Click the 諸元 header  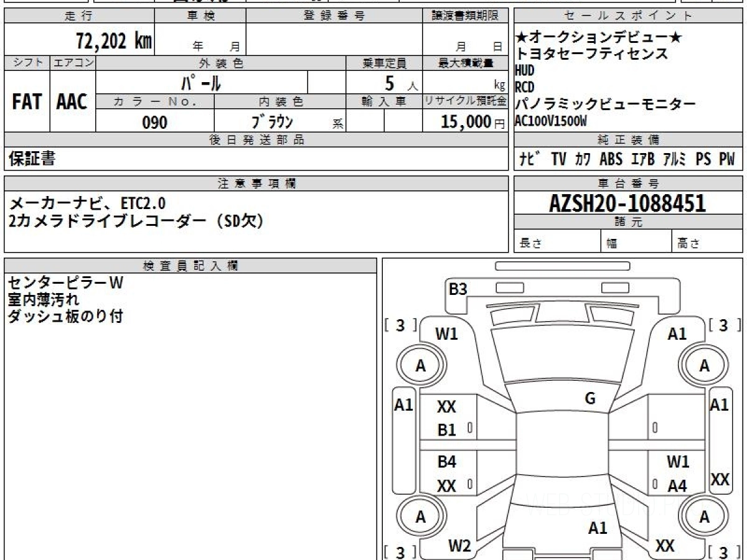tap(628, 222)
